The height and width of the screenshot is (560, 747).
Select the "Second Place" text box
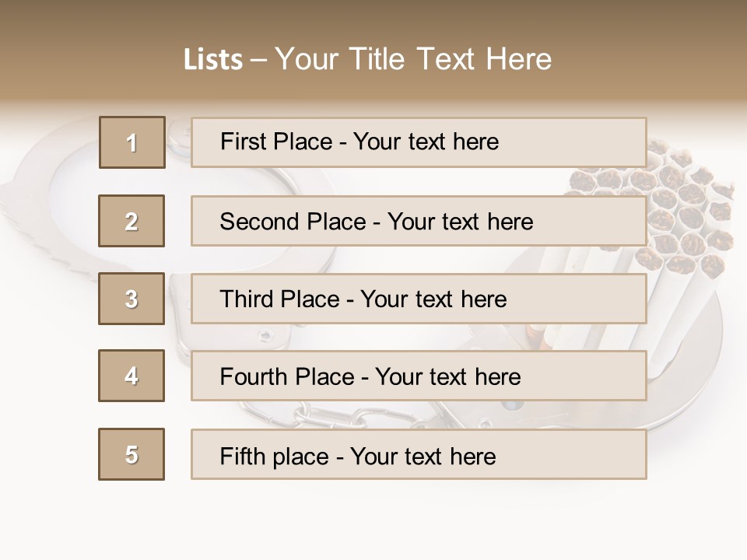(419, 221)
